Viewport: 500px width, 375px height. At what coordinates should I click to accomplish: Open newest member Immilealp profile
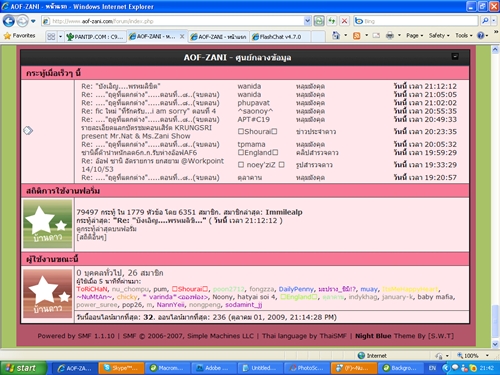coord(284,212)
